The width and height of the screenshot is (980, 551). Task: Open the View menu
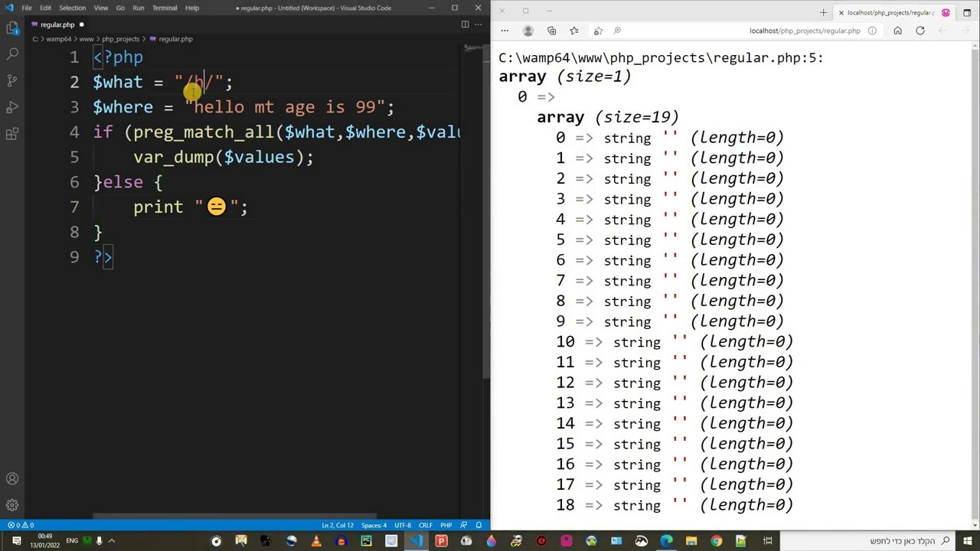pos(100,8)
